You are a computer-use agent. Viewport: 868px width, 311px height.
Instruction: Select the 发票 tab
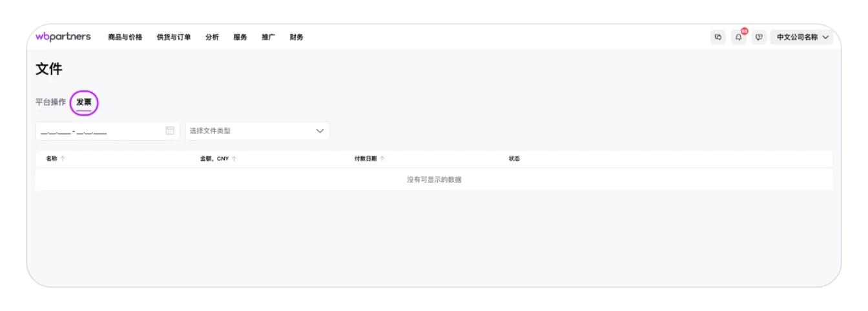tap(84, 102)
